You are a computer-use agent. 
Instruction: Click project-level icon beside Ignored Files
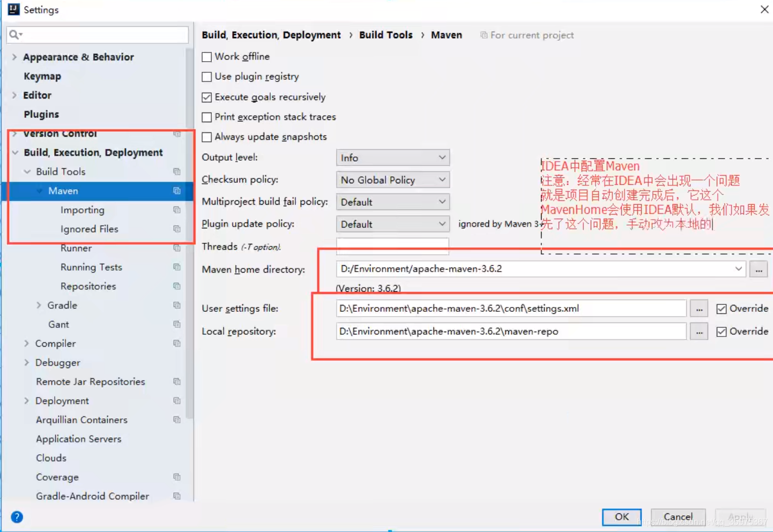point(176,229)
